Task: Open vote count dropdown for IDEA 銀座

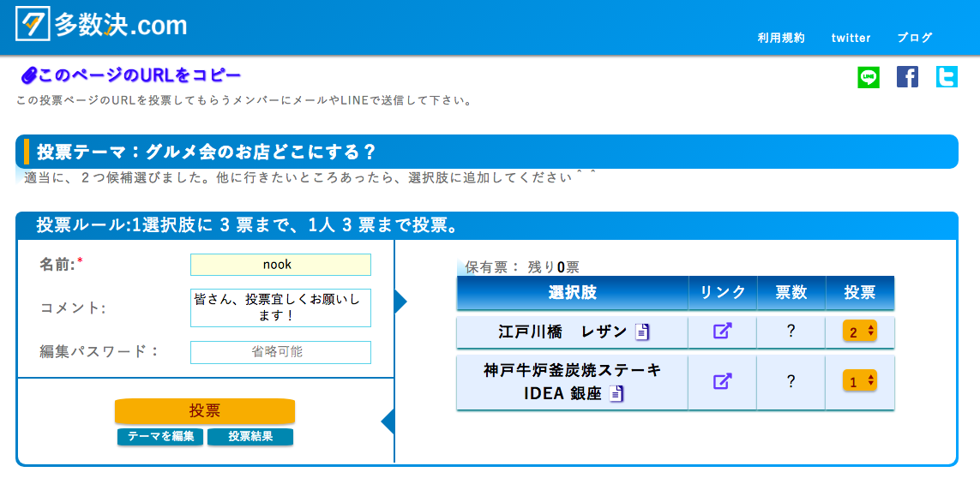Action: pyautogui.click(x=859, y=381)
